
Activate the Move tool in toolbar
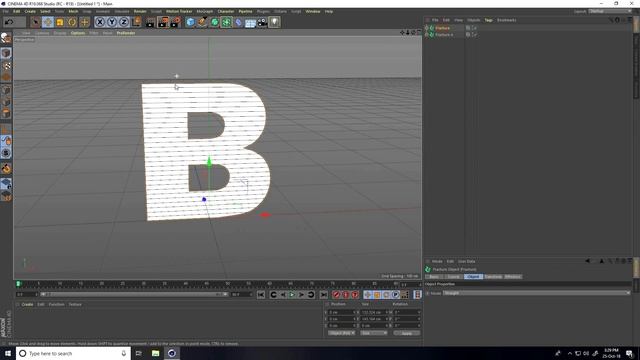pos(48,22)
